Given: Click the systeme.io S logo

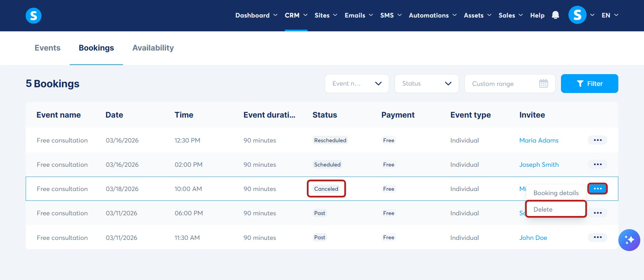Looking at the screenshot, I should coord(33,15).
